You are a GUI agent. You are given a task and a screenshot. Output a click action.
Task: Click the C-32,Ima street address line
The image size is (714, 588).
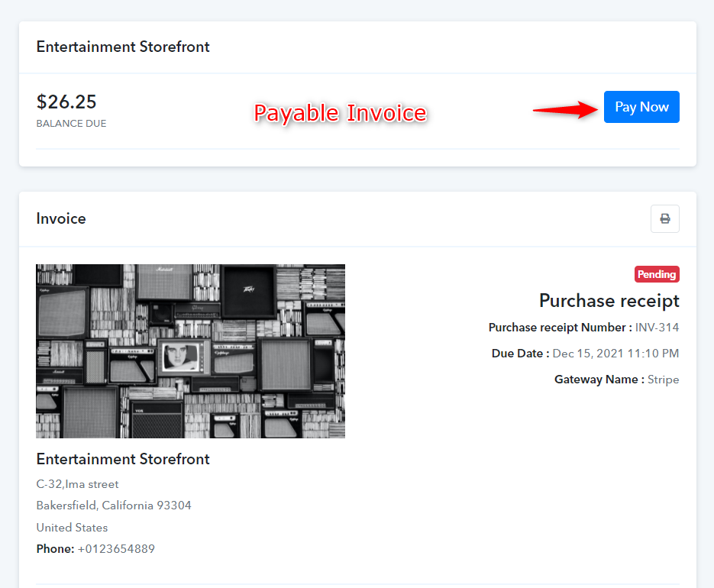pos(77,484)
